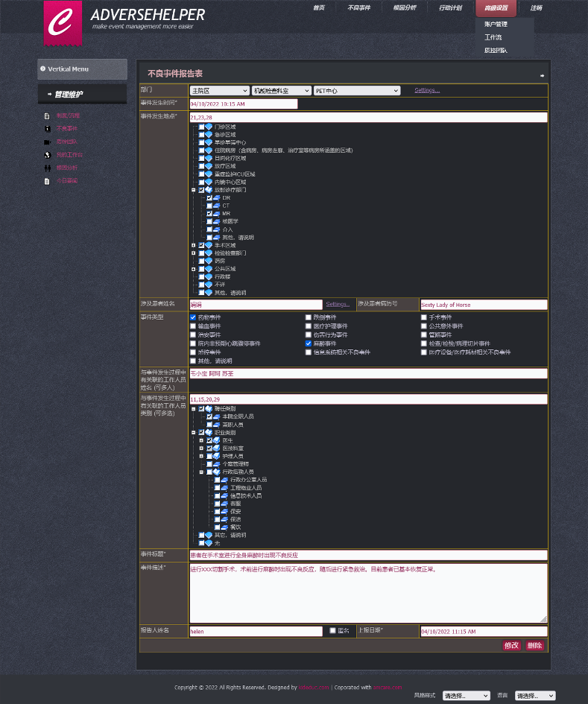Uncheck the 麻醉事件 checkbox
The height and width of the screenshot is (704, 588).
tap(309, 343)
